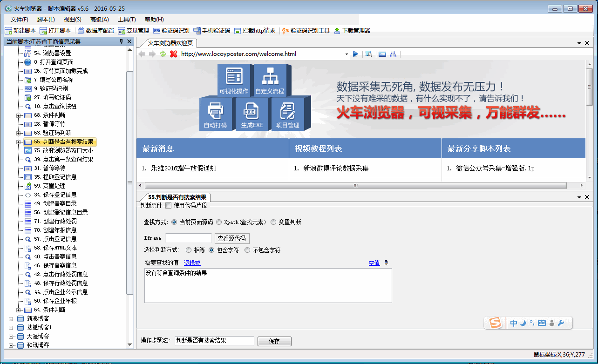
Task: Open 变量管理 from the toolbar
Action: (x=134, y=31)
